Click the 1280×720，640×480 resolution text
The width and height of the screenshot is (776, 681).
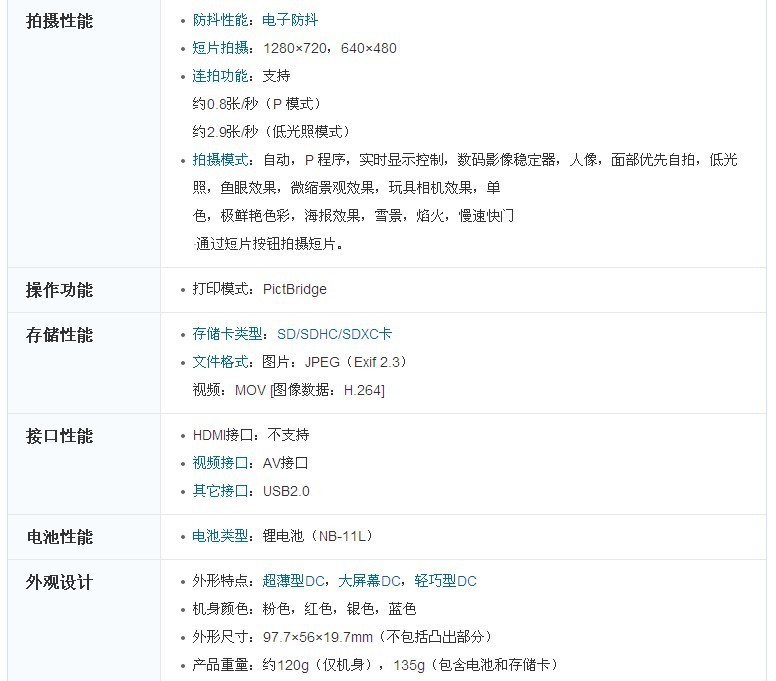[330, 48]
